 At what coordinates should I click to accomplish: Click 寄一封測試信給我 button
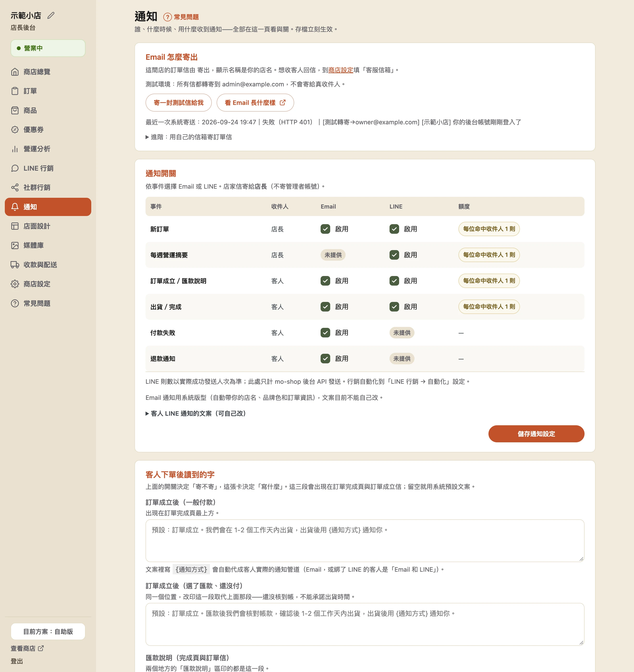179,102
